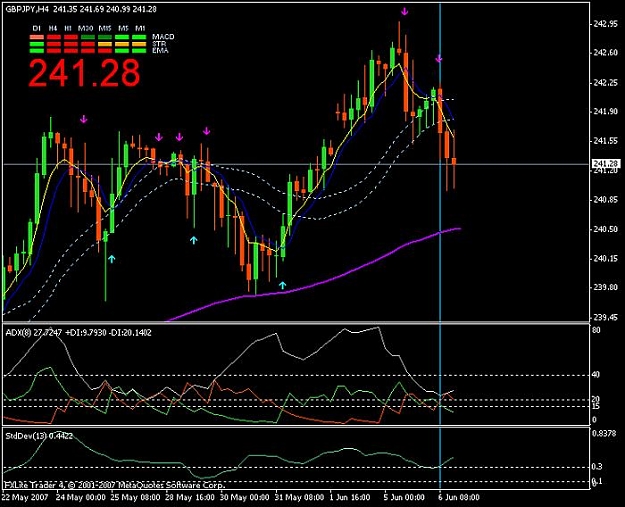Click the MACD row label
The height and width of the screenshot is (507, 625).
[163, 37]
